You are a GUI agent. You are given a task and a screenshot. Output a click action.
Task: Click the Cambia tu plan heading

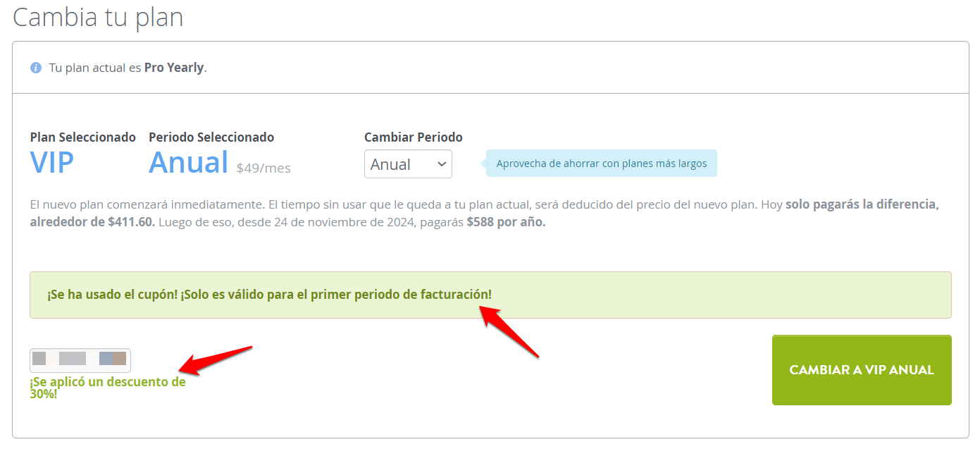coord(98,17)
